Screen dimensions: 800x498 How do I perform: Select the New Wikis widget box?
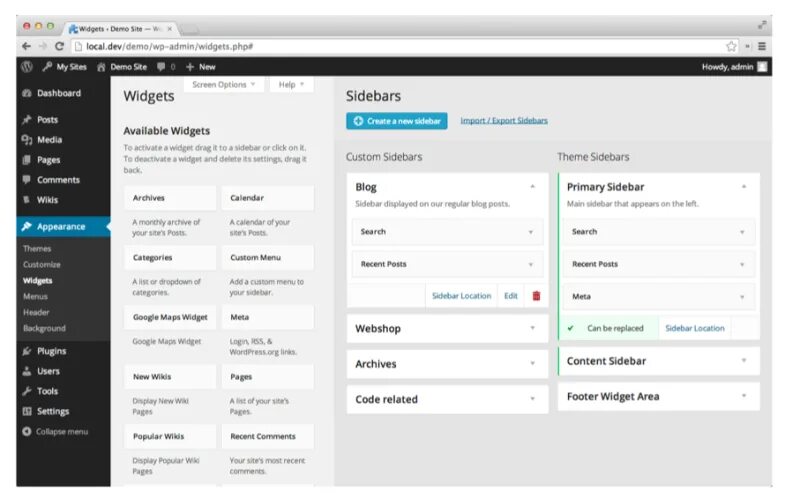click(x=170, y=377)
